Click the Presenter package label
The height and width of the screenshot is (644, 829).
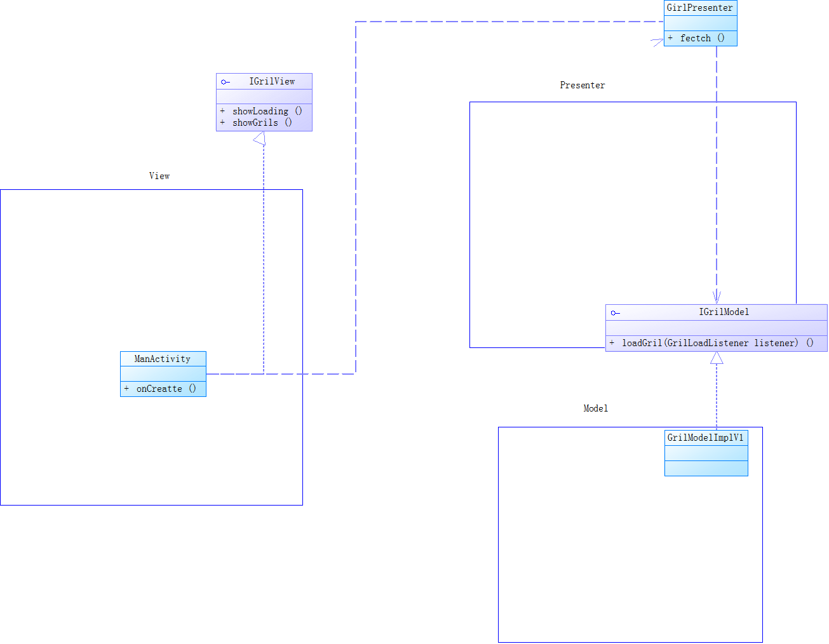click(583, 85)
